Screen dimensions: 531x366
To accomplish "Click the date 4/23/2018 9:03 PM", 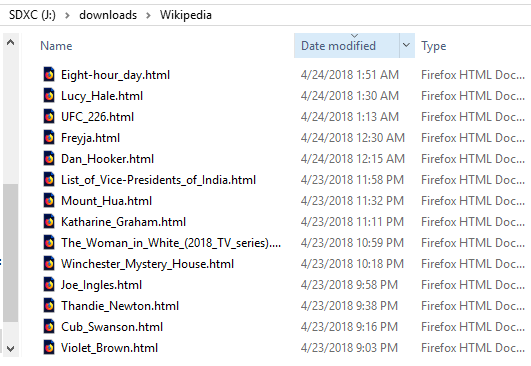I will point(349,348).
